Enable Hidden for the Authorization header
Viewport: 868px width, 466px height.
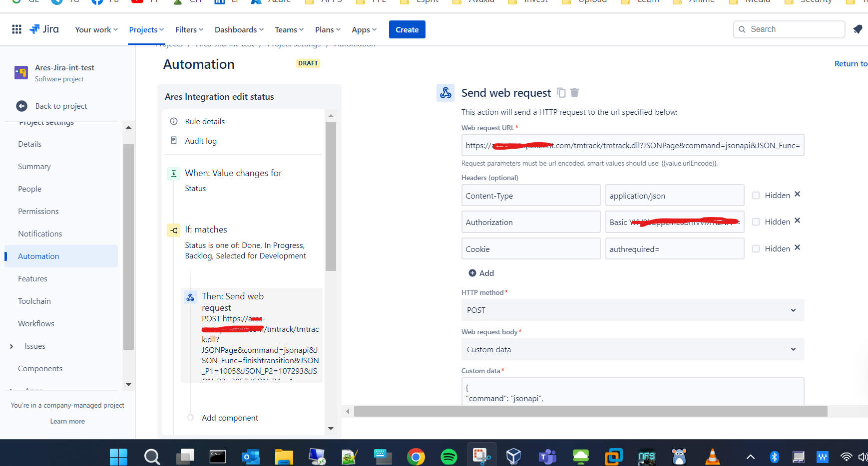click(x=756, y=222)
